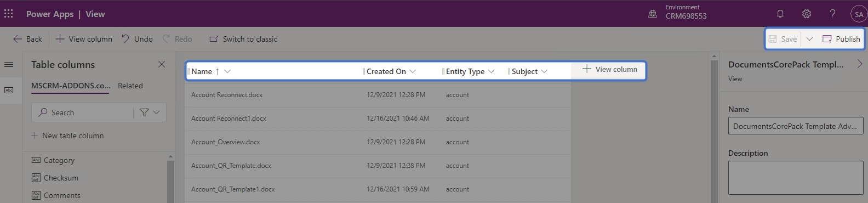Click Redo in the command bar

tap(177, 39)
